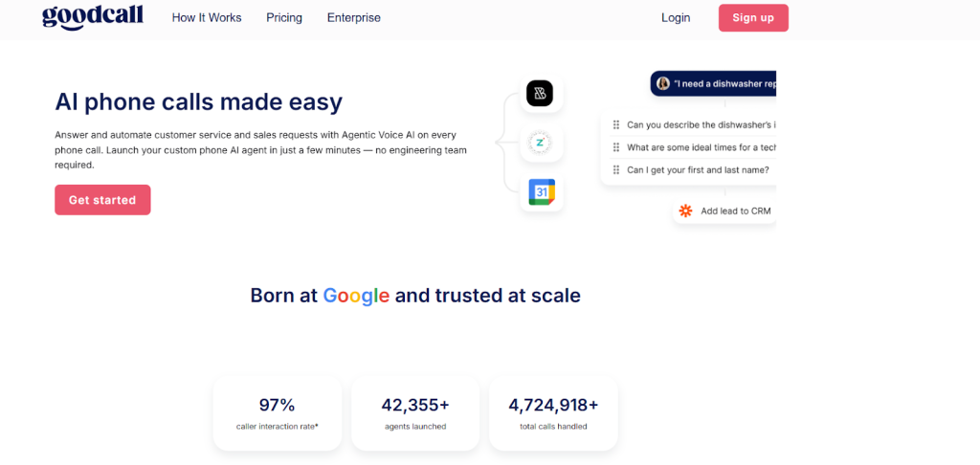Open the How It Works menu item

[x=207, y=17]
